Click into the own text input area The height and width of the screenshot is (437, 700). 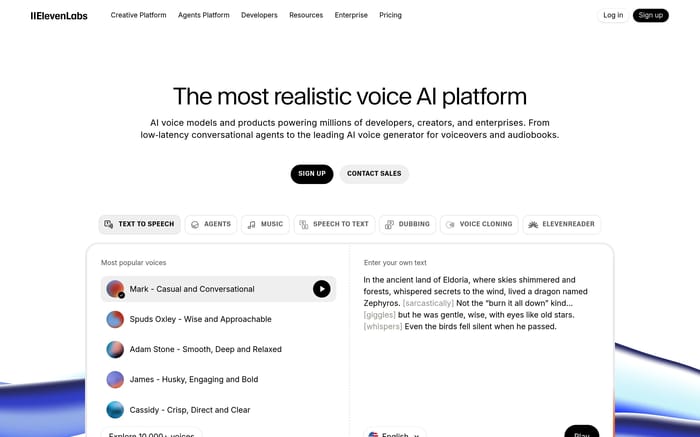481,344
